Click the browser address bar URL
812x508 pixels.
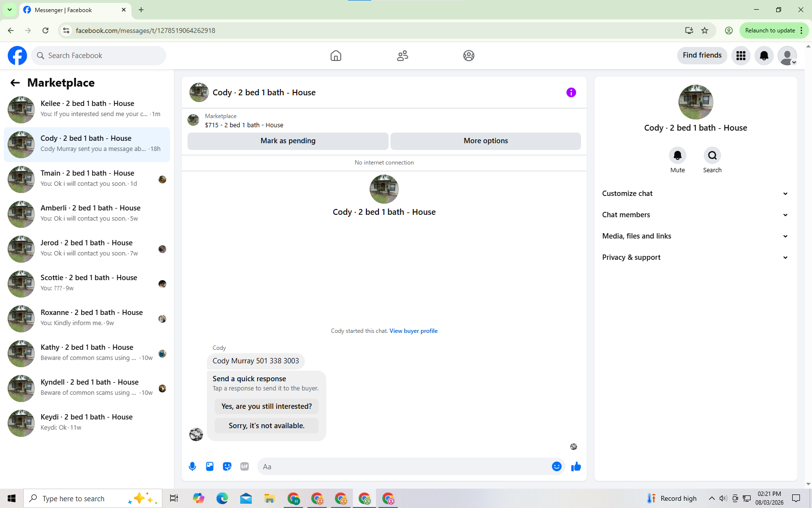coord(145,30)
